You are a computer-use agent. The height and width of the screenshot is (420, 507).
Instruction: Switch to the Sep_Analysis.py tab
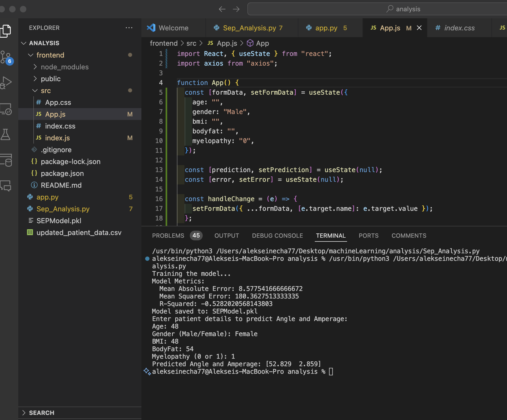[249, 28]
